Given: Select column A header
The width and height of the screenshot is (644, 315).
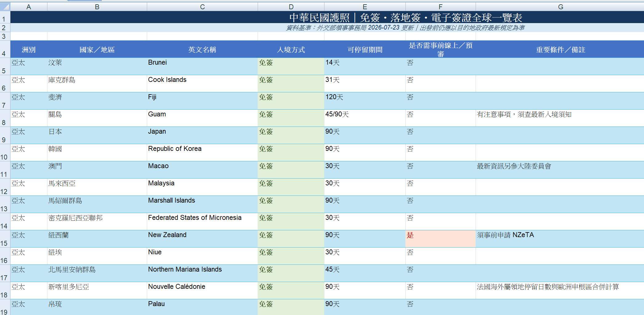Looking at the screenshot, I should click(29, 6).
